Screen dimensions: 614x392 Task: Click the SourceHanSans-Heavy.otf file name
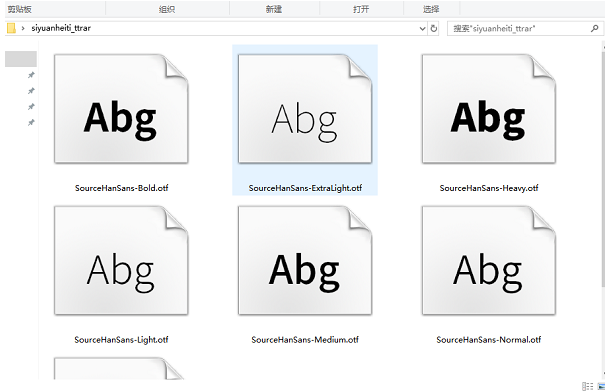click(489, 188)
